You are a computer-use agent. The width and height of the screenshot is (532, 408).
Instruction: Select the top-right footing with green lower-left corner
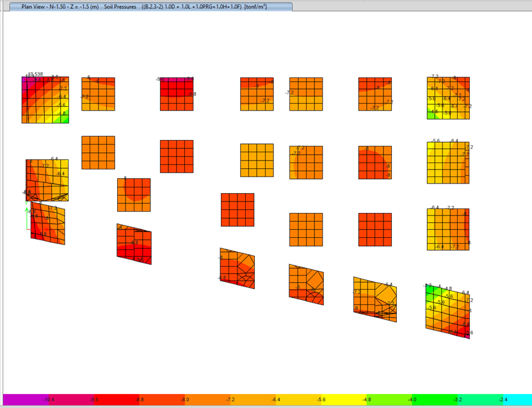tap(449, 98)
